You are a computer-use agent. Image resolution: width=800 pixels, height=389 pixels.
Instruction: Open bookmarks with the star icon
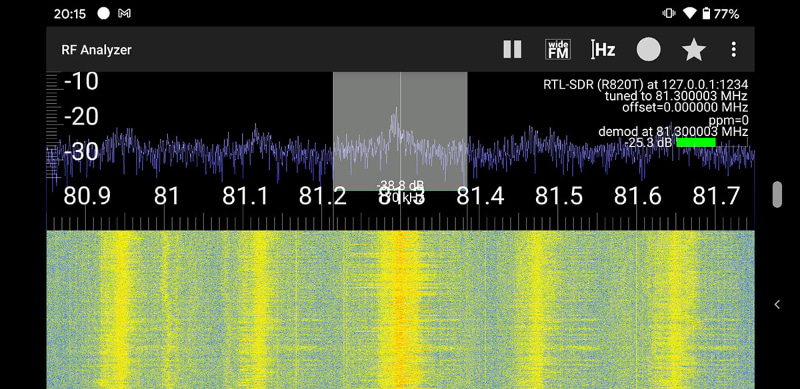click(694, 50)
